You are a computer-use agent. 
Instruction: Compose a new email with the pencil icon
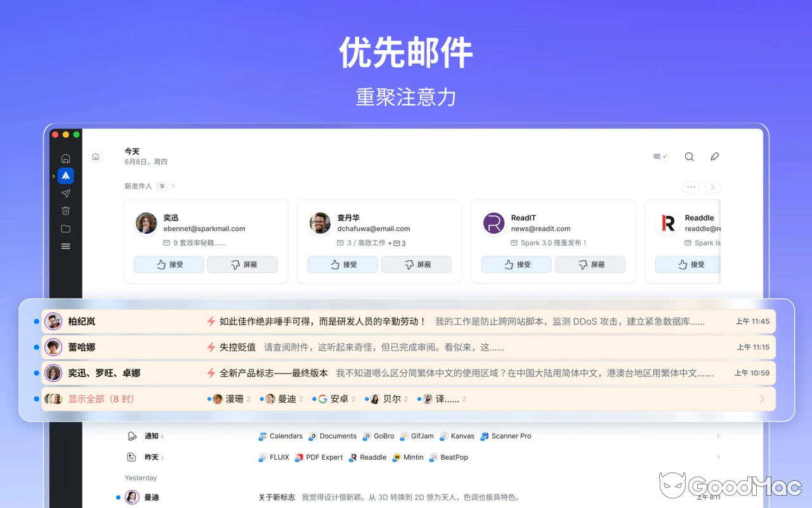(714, 156)
